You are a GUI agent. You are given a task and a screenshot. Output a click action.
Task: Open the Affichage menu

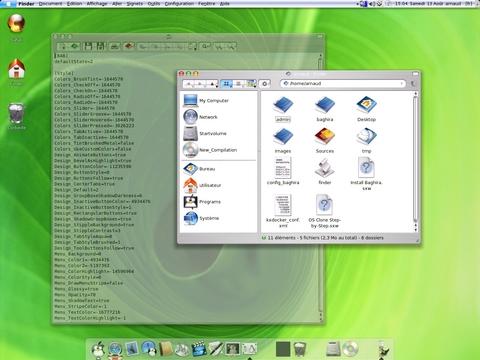tap(97, 4)
